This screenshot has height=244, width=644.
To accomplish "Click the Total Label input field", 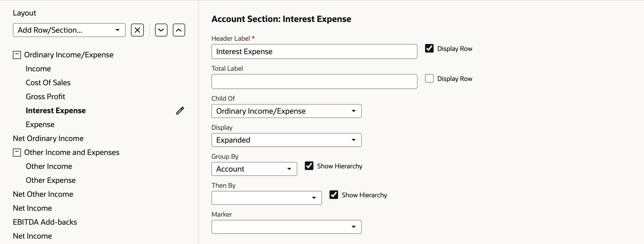I will coord(314,82).
